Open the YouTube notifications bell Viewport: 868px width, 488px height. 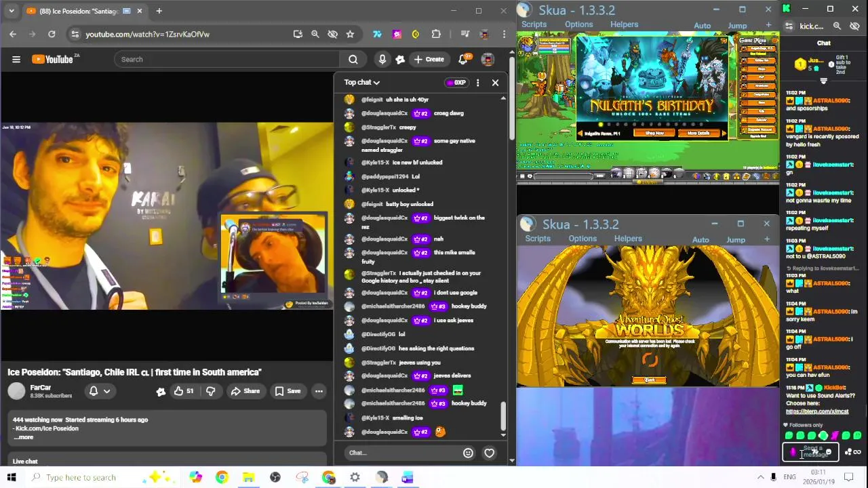coord(463,60)
